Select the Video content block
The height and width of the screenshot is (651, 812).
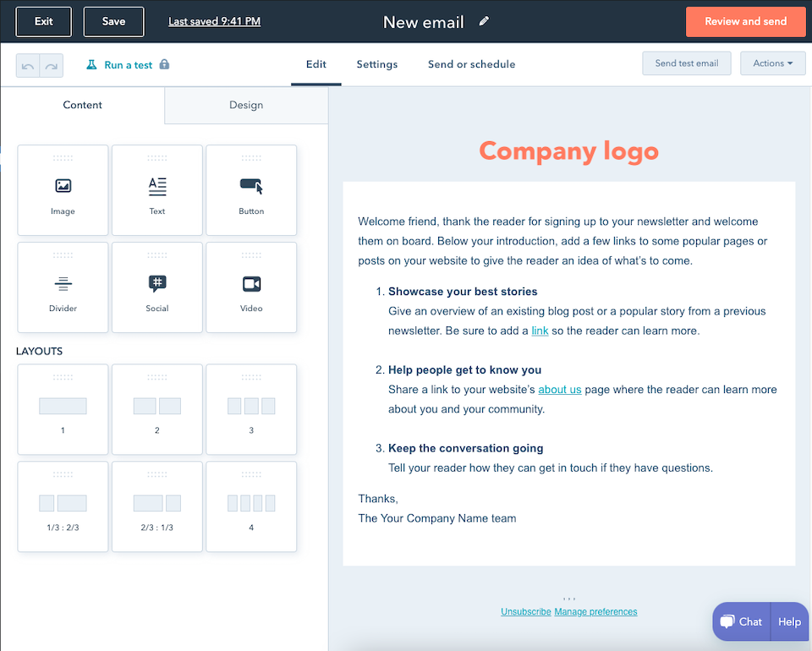coord(250,287)
